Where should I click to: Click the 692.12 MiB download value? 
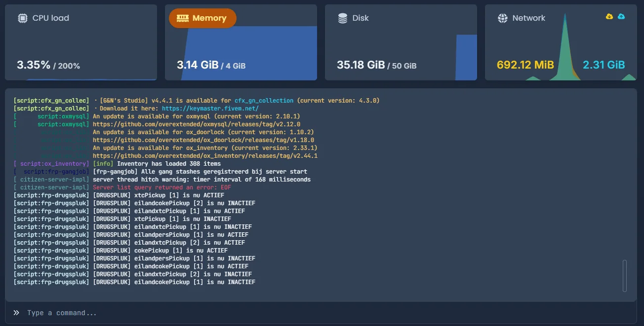pos(525,65)
